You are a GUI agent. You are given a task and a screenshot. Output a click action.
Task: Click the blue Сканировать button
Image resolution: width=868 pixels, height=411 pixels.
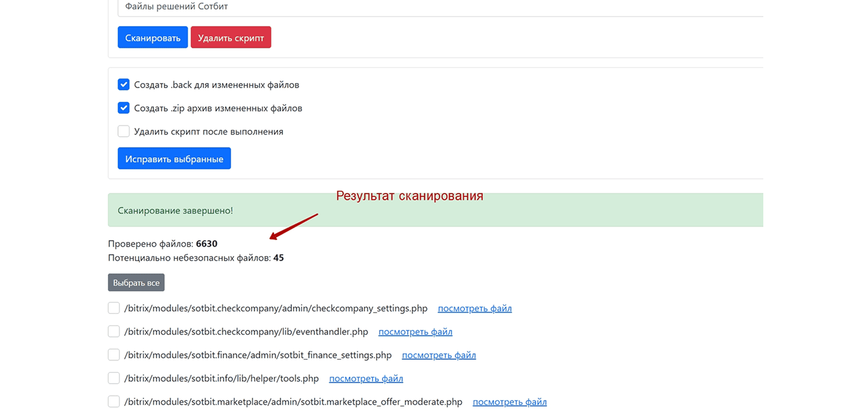[153, 37]
